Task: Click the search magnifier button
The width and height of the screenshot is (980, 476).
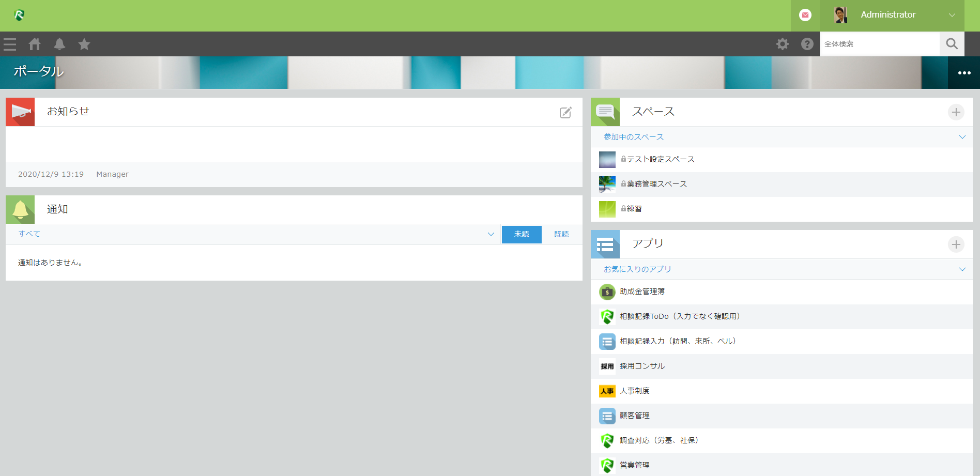Action: 952,44
